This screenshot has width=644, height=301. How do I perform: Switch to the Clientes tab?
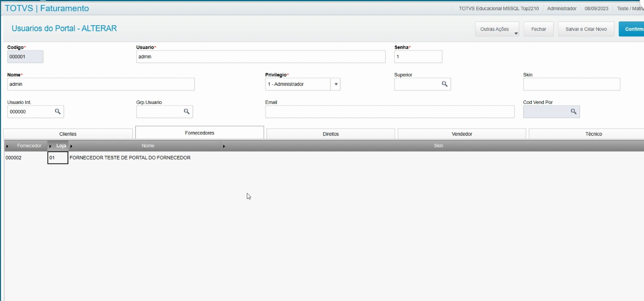tap(68, 134)
